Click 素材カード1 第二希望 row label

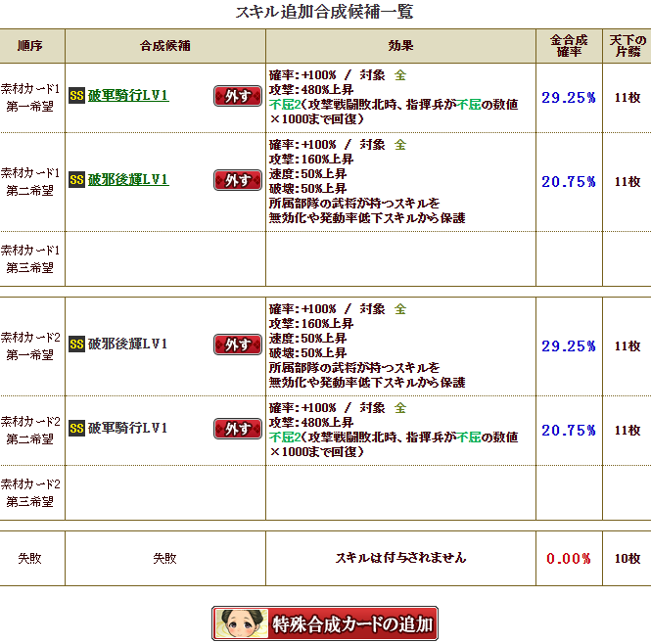click(x=30, y=182)
